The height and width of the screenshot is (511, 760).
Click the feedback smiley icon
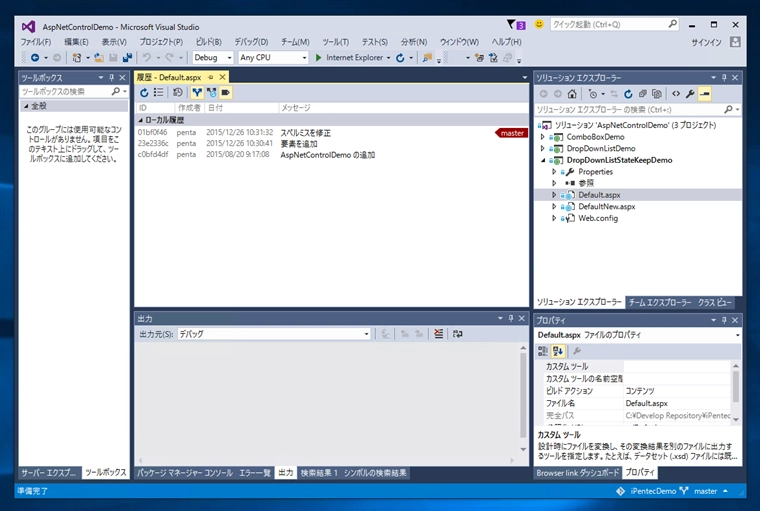[539, 24]
